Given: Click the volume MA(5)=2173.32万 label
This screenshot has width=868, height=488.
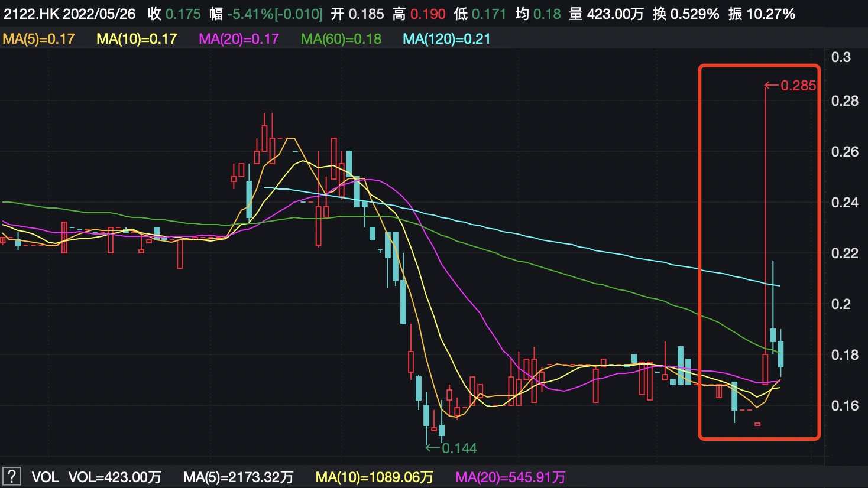Looking at the screenshot, I should click(238, 477).
